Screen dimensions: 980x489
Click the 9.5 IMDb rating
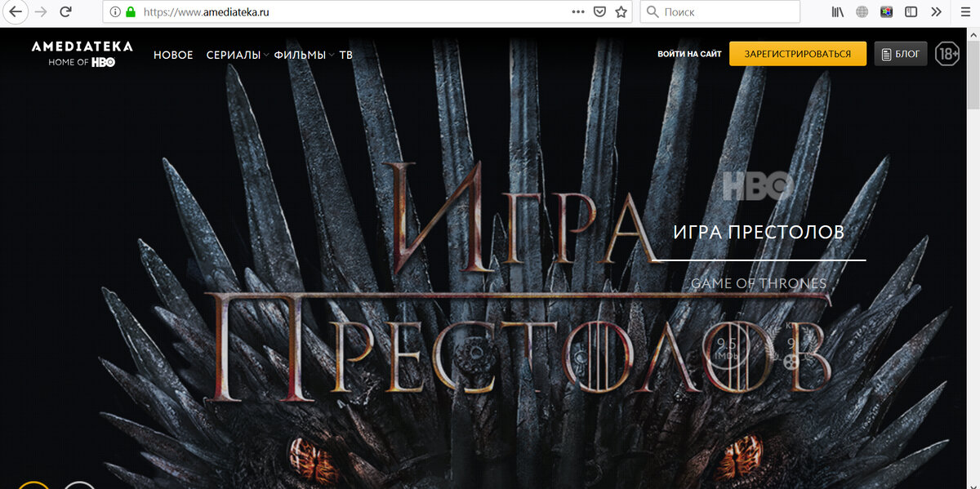click(x=727, y=349)
